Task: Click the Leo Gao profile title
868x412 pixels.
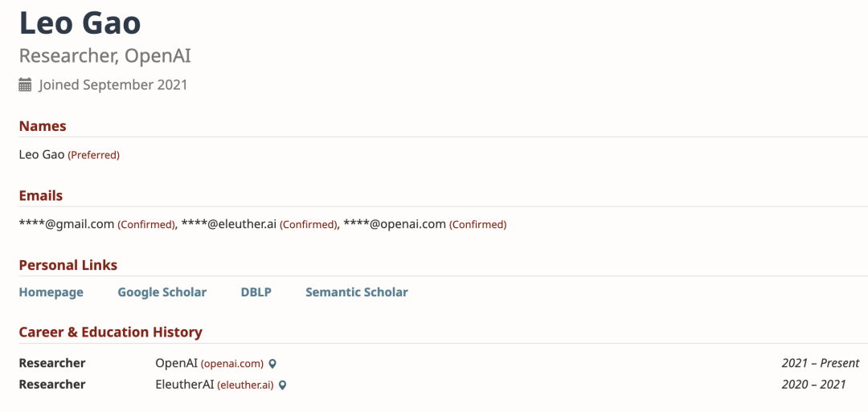Action: (80, 22)
